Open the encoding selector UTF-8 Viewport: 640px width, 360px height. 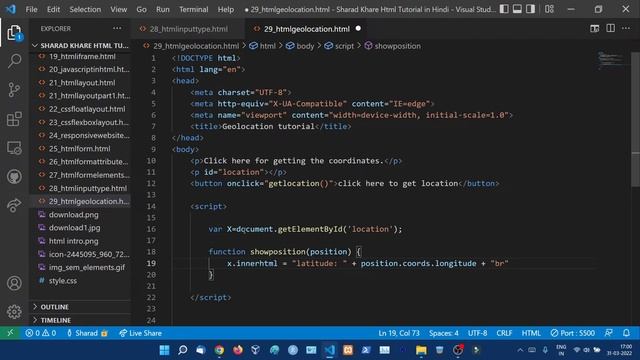[477, 333]
